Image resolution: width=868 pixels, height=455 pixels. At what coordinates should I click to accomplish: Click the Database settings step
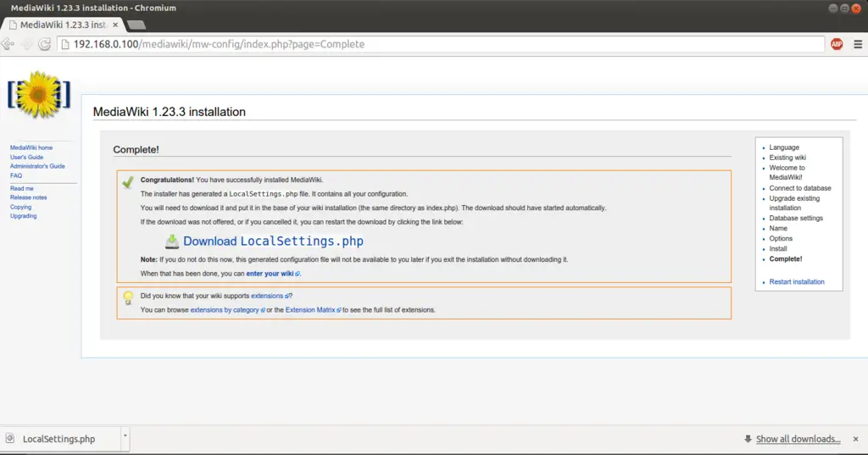pos(796,218)
